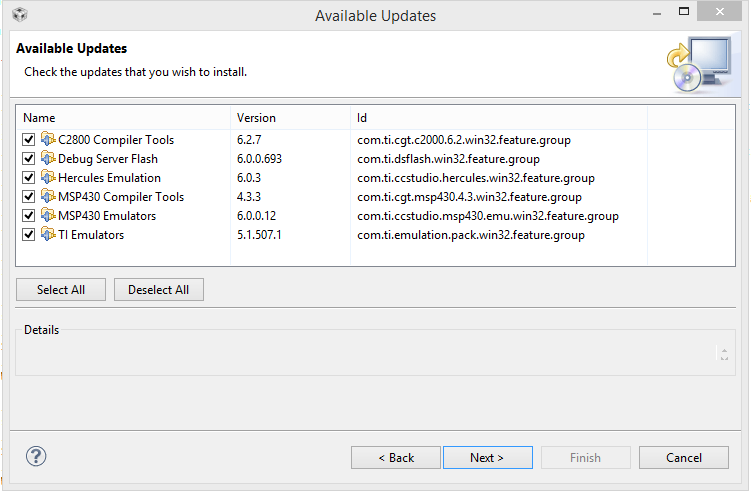This screenshot has width=751, height=492.
Task: Click version 6.2.7 cell
Action: [249, 140]
